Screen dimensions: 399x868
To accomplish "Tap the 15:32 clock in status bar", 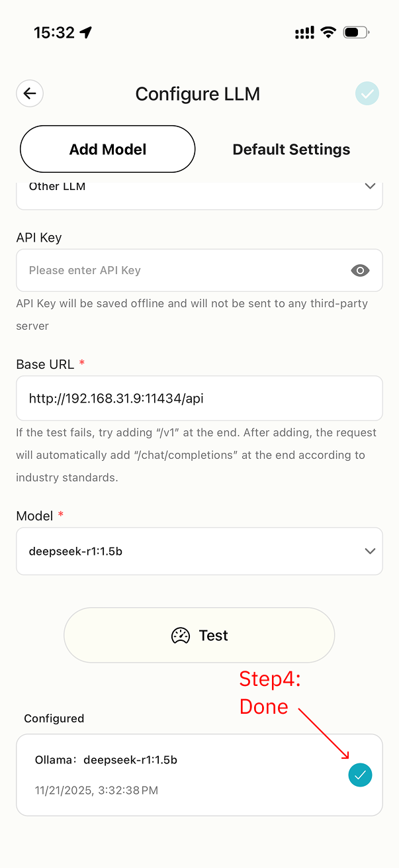I will pos(54,32).
